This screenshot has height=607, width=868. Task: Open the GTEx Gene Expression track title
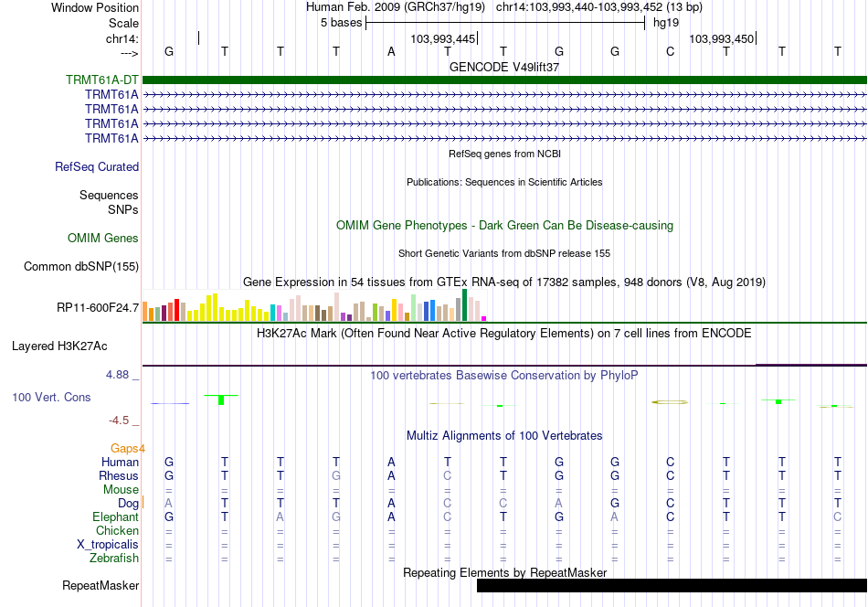click(504, 282)
